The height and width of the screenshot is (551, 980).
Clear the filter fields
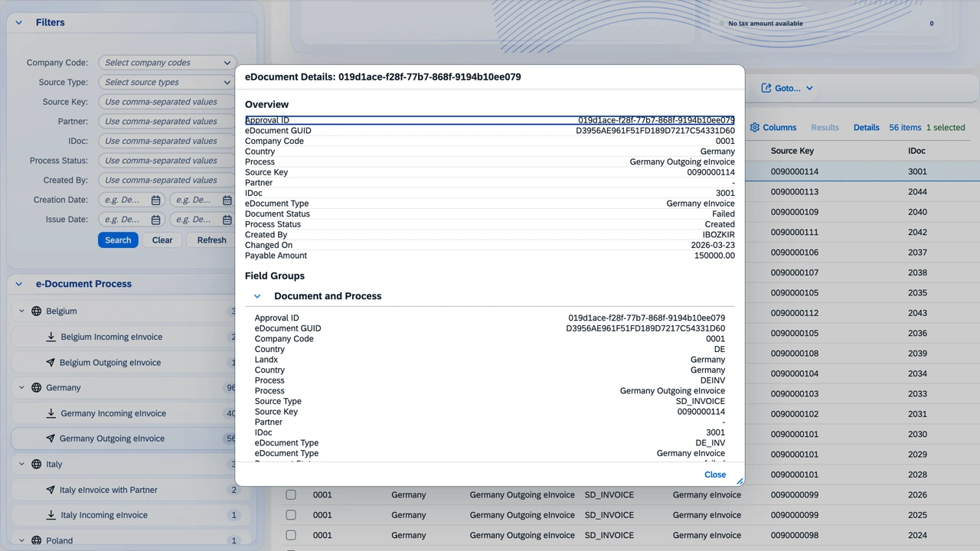pos(162,240)
